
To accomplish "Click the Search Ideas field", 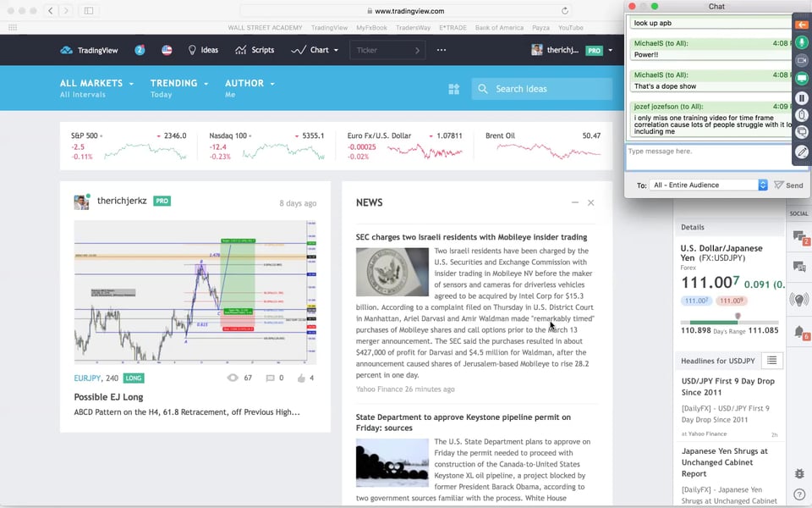I will pyautogui.click(x=541, y=89).
